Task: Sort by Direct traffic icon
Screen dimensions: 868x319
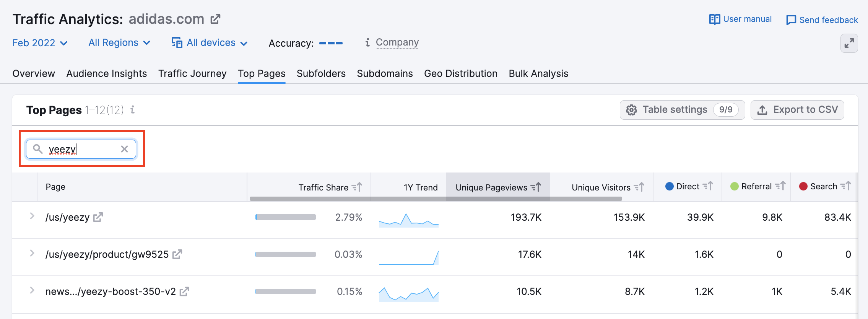Action: [708, 186]
